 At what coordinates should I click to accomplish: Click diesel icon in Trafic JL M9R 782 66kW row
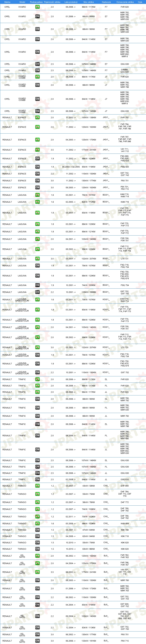point(38,416)
